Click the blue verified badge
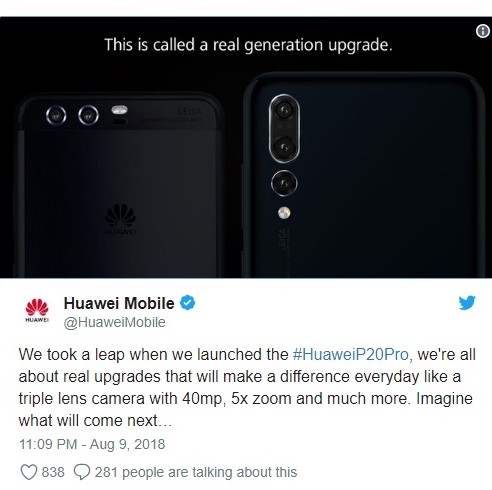The image size is (492, 490). click(x=188, y=303)
